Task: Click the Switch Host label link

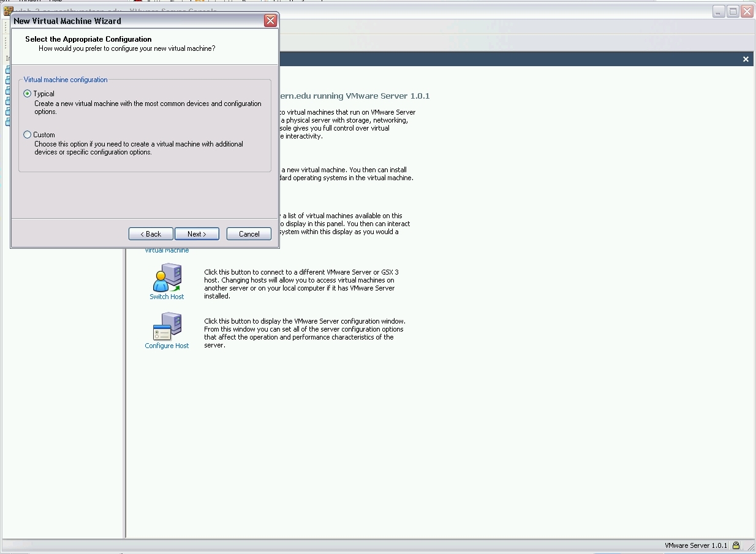Action: click(167, 297)
